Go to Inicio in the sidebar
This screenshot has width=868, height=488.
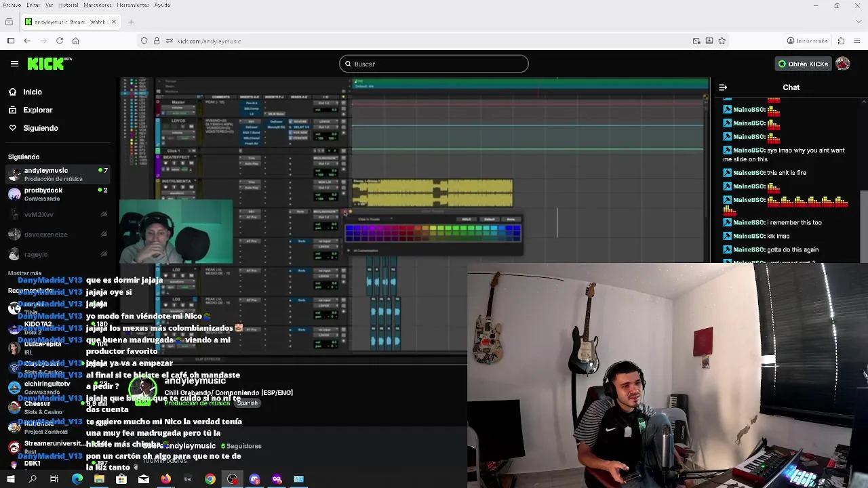[x=33, y=91]
